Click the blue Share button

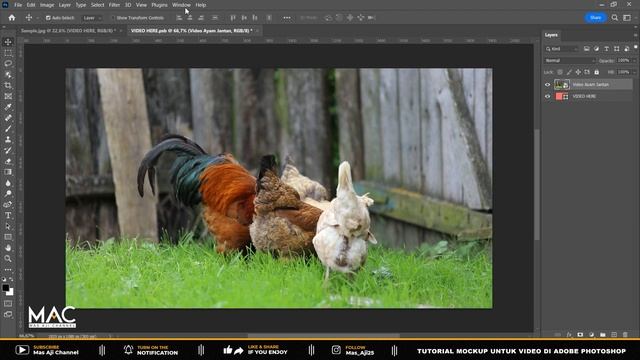(x=596, y=18)
